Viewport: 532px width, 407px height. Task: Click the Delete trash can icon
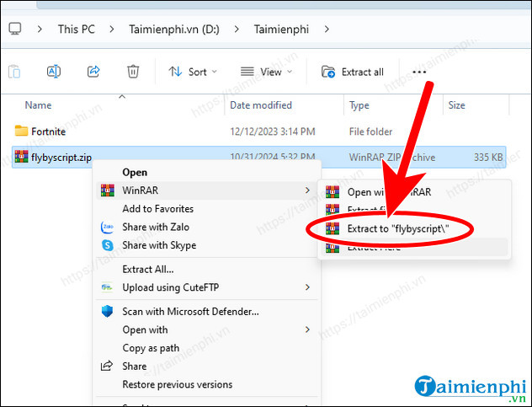point(133,72)
